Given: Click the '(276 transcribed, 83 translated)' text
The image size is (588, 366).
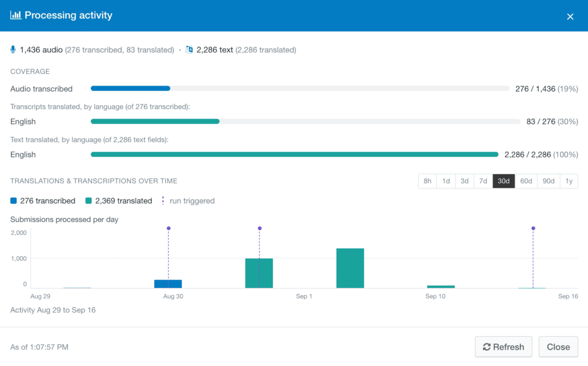Looking at the screenshot, I should point(119,50).
